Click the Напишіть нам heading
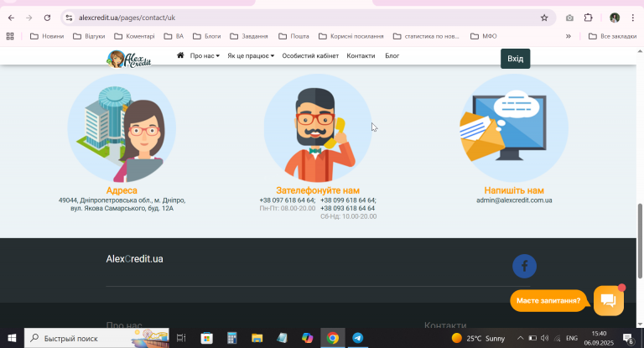The image size is (644, 348). 514,190
